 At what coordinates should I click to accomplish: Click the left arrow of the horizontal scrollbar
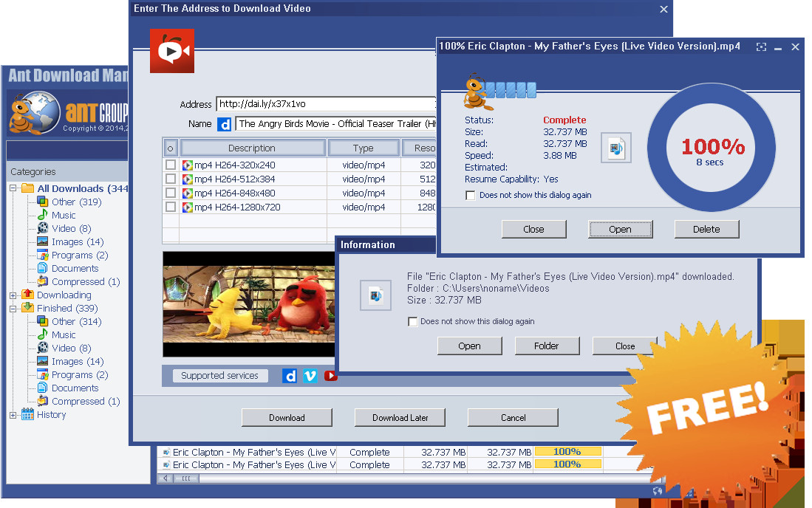166,478
